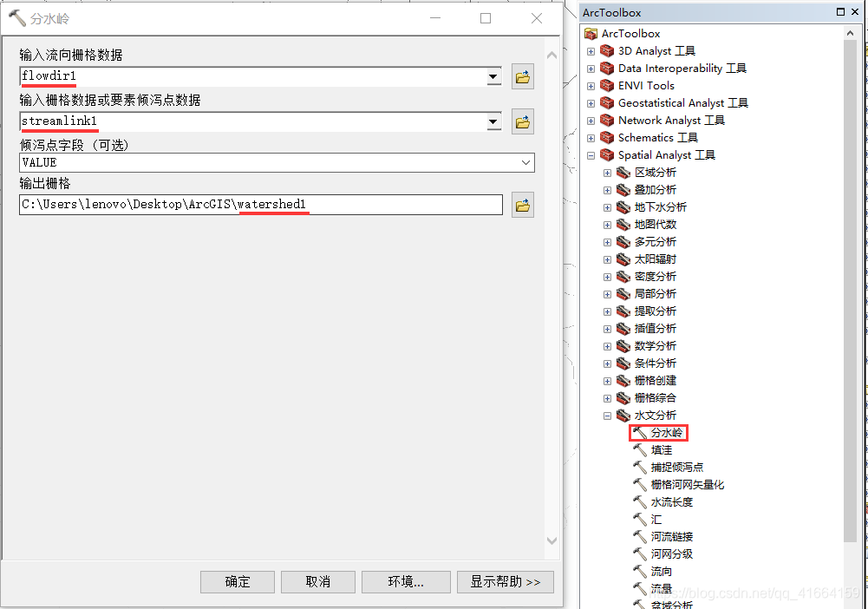Image resolution: width=868 pixels, height=609 pixels.
Task: Select the 数学分析 toolset icon
Action: tap(623, 346)
